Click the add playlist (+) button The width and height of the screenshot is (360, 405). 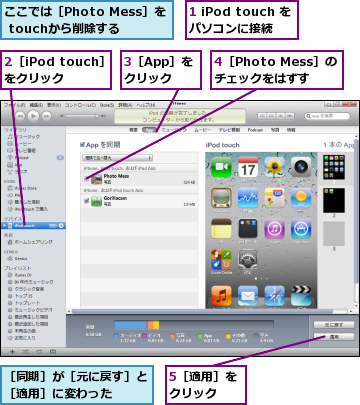[x=12, y=352]
